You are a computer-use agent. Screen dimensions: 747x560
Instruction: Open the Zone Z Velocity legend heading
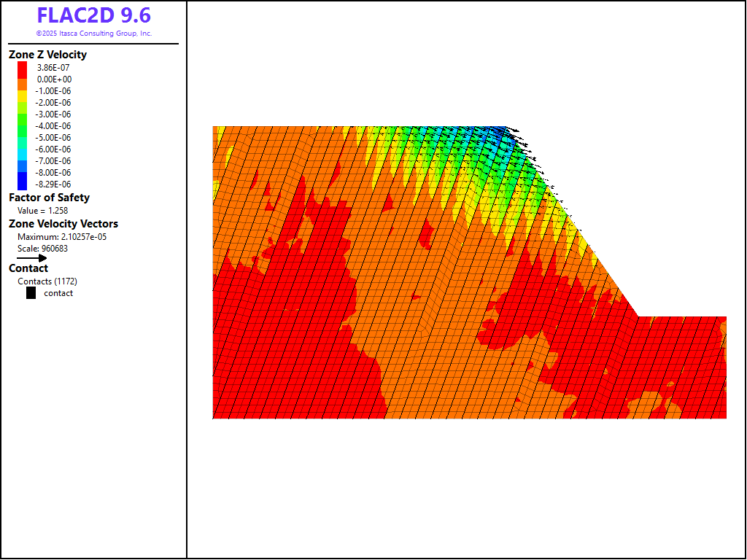point(47,55)
